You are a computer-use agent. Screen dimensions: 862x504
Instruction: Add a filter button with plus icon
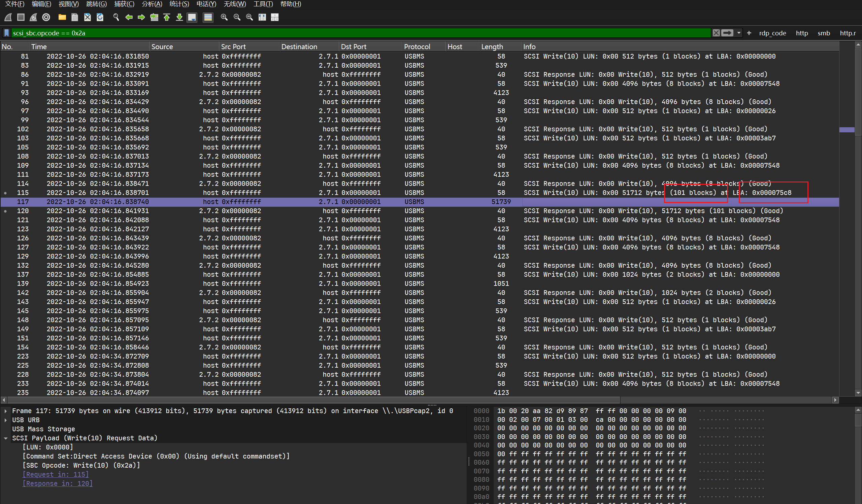click(x=749, y=33)
